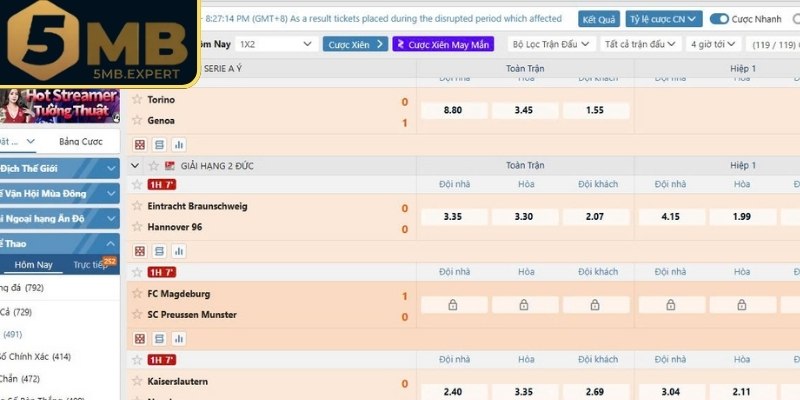The height and width of the screenshot is (400, 800).
Task: Open statistics chart icon under Genoa
Action: tap(178, 144)
